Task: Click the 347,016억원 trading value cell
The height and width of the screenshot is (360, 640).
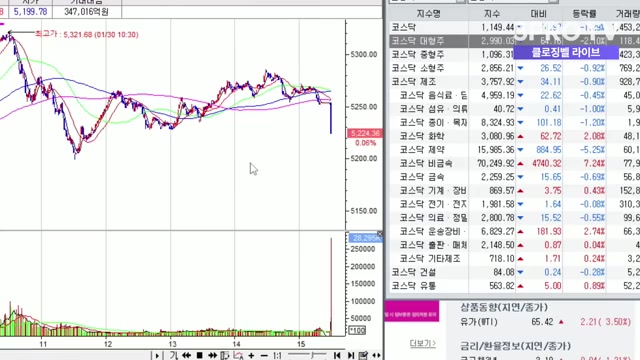Action: coord(87,12)
